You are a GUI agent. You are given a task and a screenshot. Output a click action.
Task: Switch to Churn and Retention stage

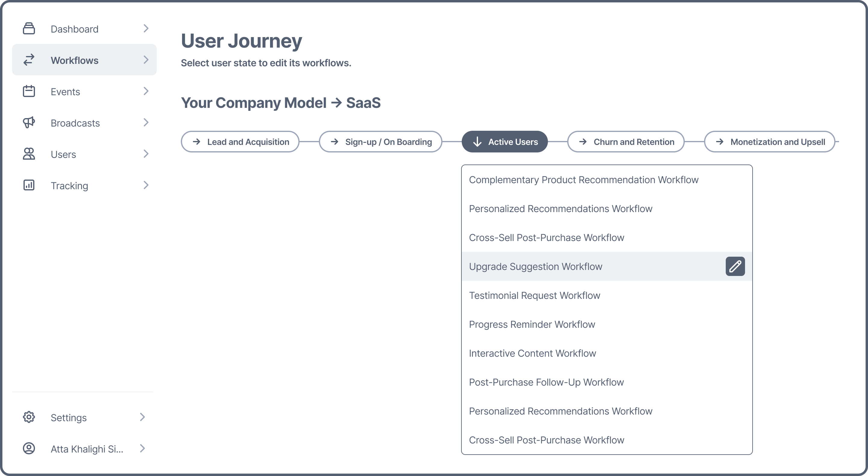(x=625, y=142)
